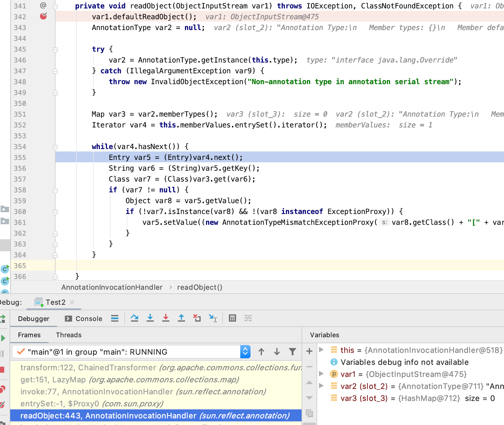This screenshot has height=425, width=504.
Task: Click the Mute Breakpoints icon
Action: [x=2, y=405]
